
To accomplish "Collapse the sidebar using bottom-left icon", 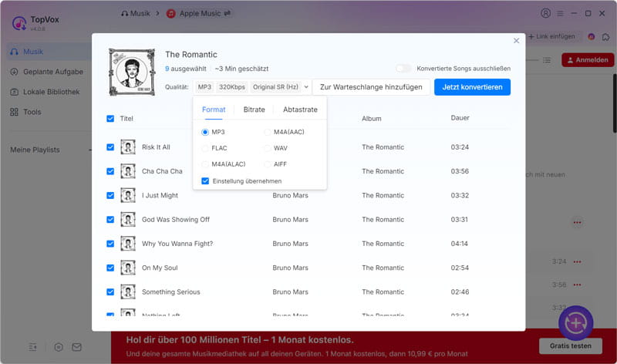I will (x=33, y=347).
